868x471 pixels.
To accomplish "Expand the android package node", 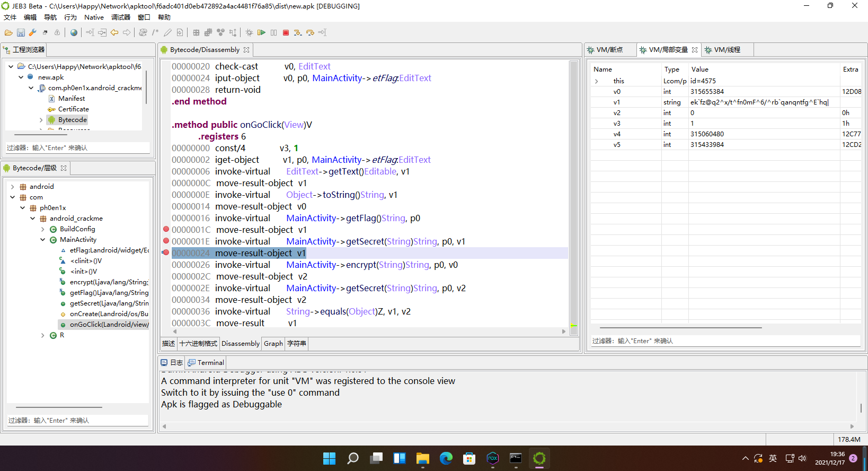I will coord(12,187).
